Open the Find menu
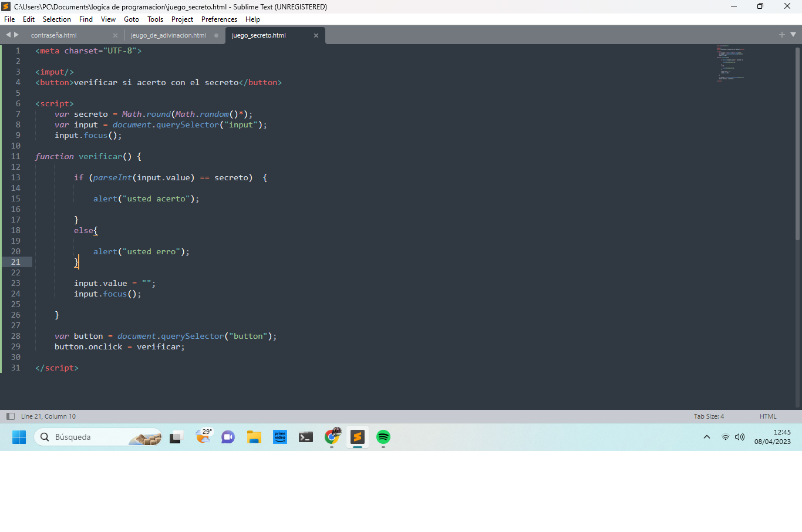Viewport: 802px width, 532px height. 86,19
